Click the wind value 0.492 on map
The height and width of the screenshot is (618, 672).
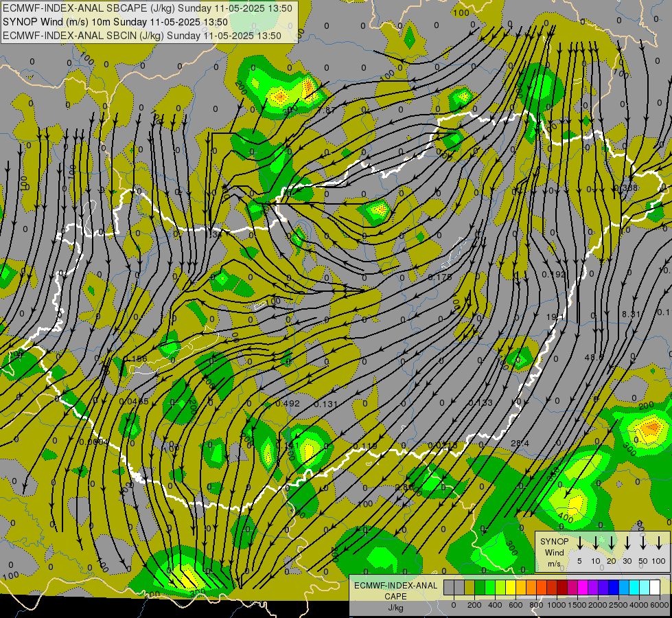click(288, 404)
